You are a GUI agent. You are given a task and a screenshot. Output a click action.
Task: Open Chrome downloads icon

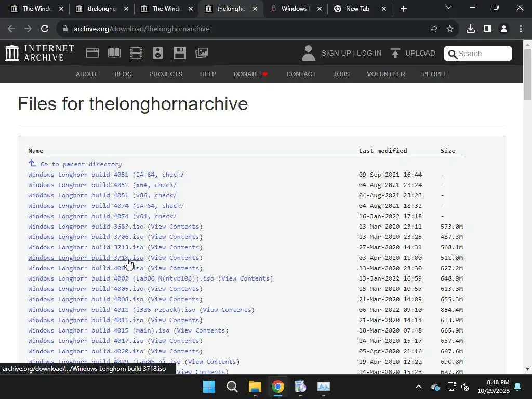click(x=471, y=29)
